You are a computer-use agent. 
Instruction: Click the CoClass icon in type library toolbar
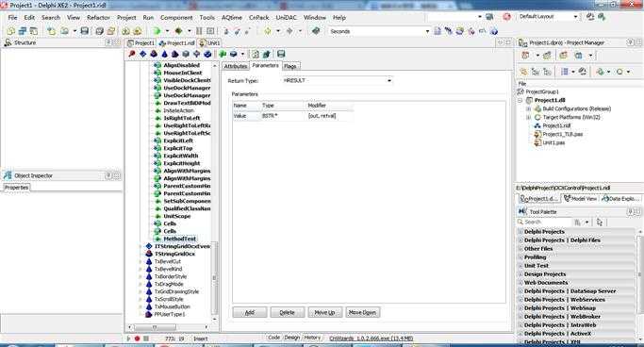point(154,54)
